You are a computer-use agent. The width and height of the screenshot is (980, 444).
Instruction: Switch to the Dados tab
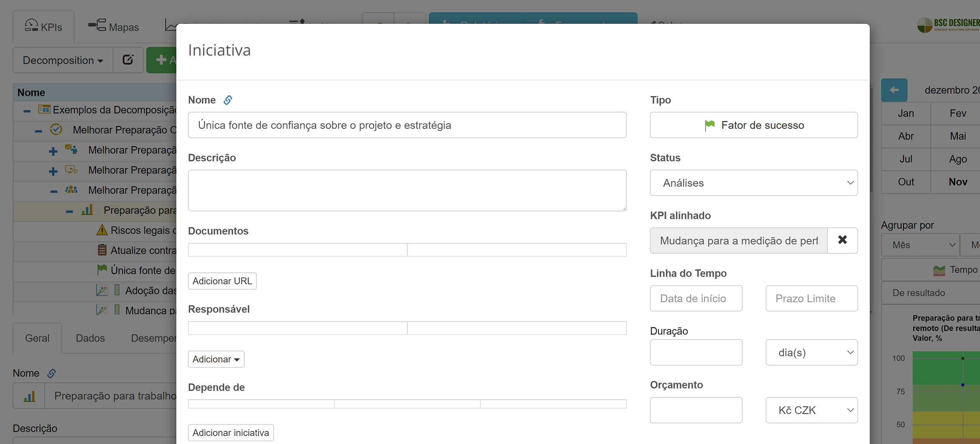(90, 338)
